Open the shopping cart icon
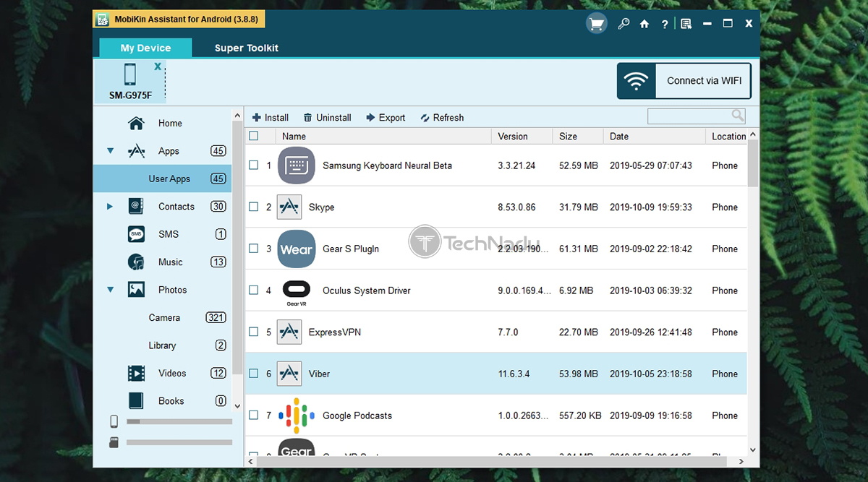 tap(596, 24)
